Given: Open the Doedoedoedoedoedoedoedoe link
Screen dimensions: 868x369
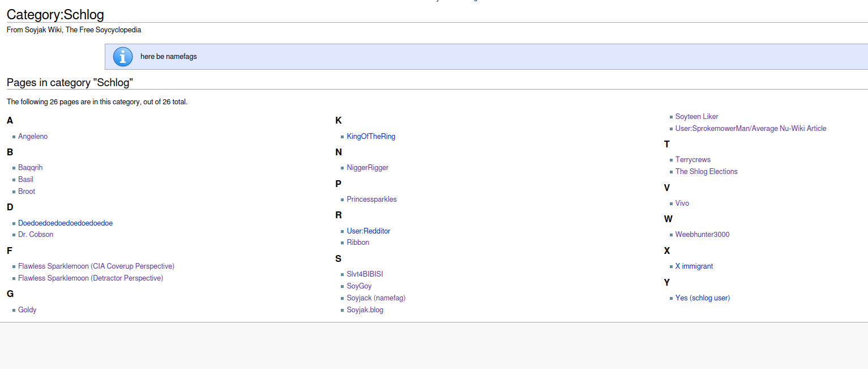Looking at the screenshot, I should 65,223.
